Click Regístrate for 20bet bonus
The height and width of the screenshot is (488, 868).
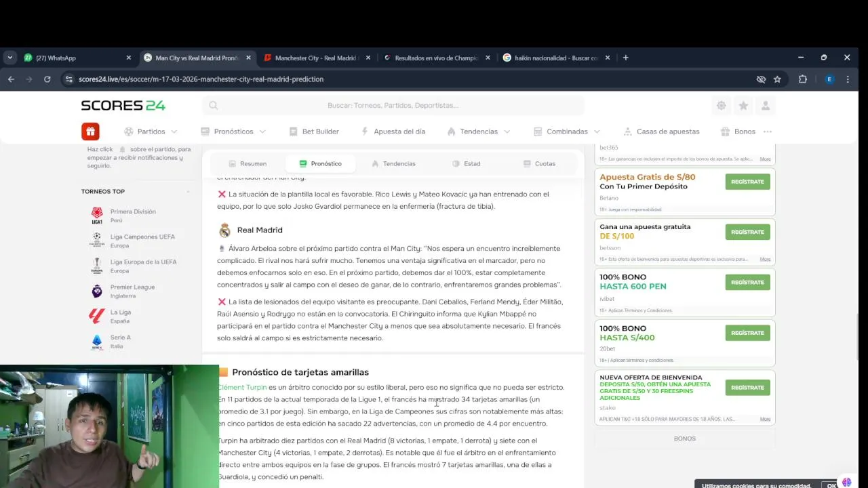click(x=747, y=333)
